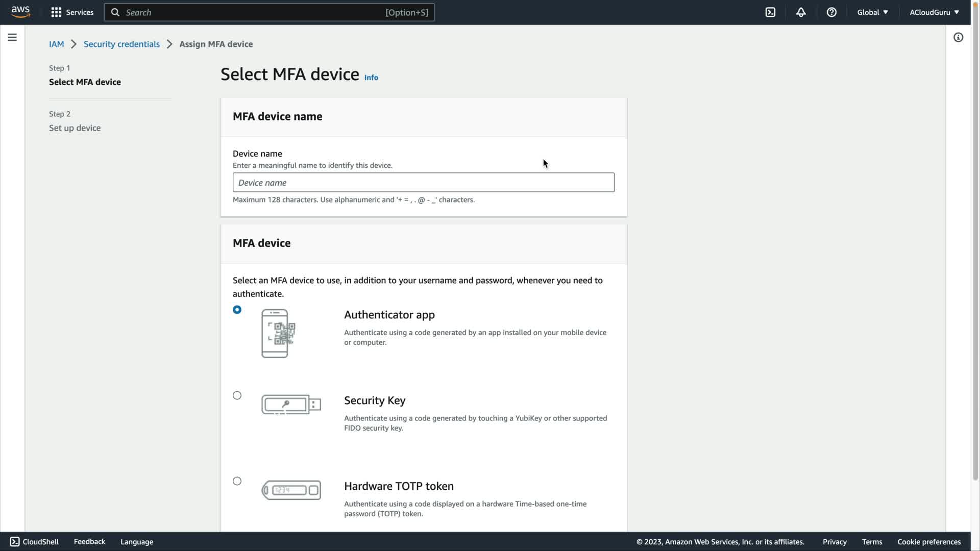
Task: Click the Authenticator app phone QR icon
Action: point(278,334)
